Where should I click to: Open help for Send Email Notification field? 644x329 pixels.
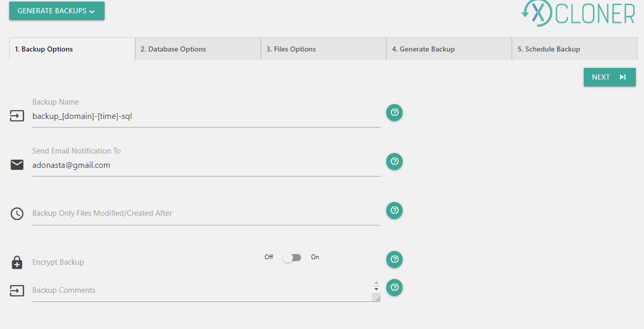pos(394,162)
